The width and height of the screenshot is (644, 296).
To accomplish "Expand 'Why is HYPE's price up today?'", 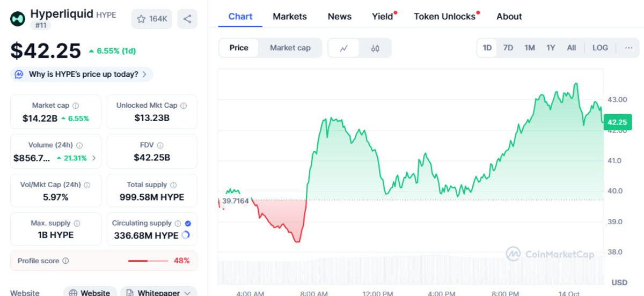I will [82, 75].
